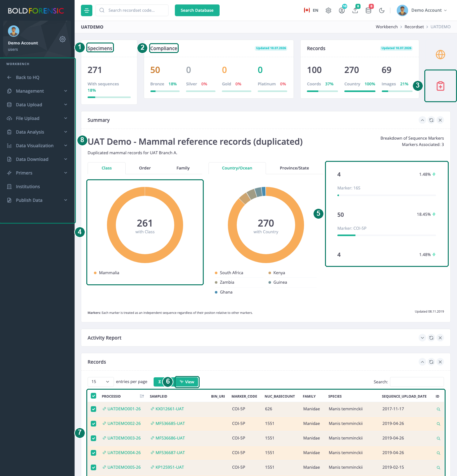457x476 pixels.
Task: Click the red clipboard plus icon
Action: tap(440, 86)
